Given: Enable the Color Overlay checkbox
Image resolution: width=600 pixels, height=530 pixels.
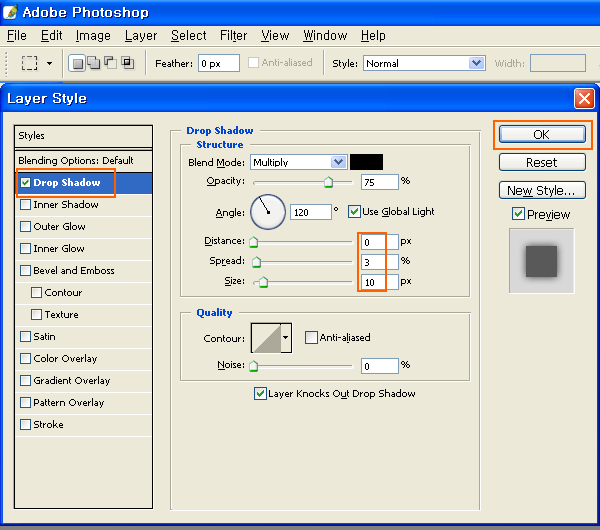Looking at the screenshot, I should 25,359.
